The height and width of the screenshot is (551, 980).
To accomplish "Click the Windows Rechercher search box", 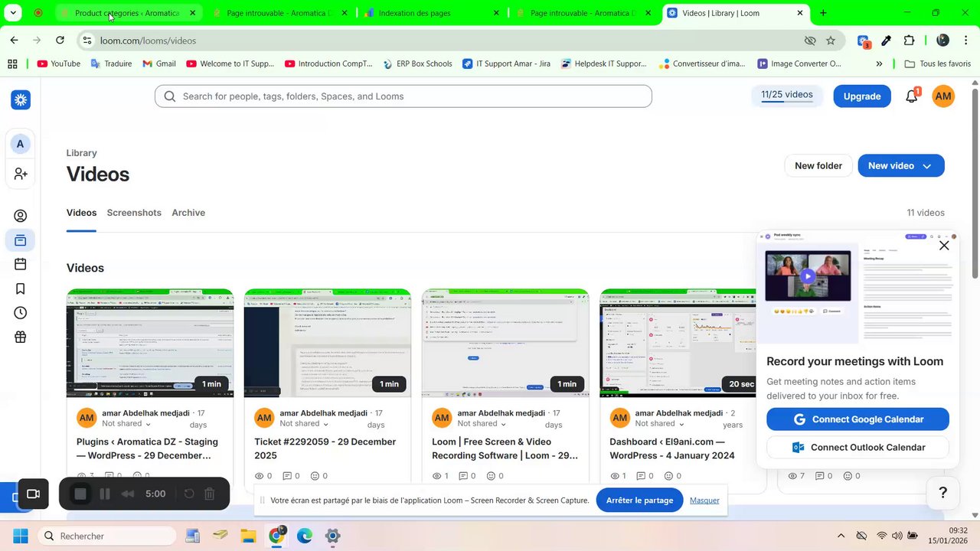I will tap(106, 536).
